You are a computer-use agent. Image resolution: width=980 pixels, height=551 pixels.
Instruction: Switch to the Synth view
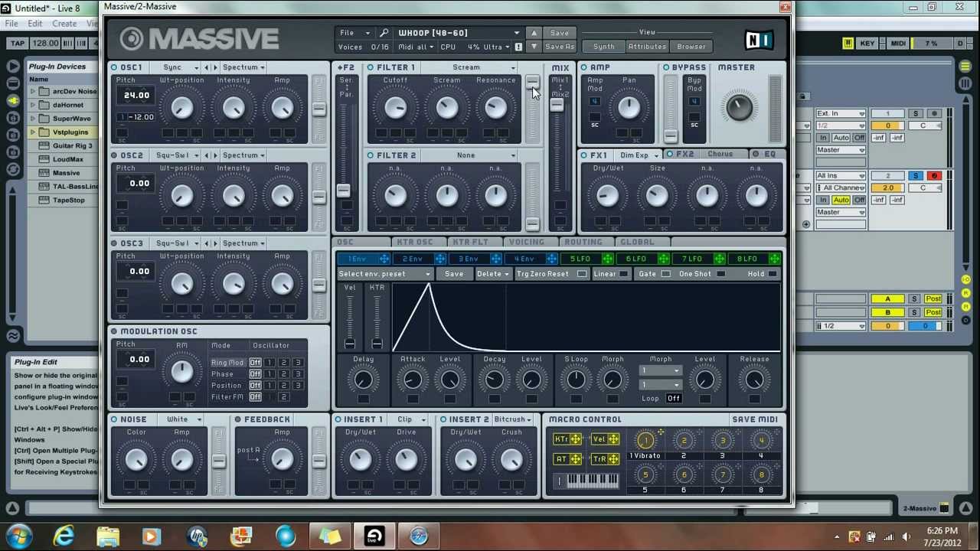[604, 47]
